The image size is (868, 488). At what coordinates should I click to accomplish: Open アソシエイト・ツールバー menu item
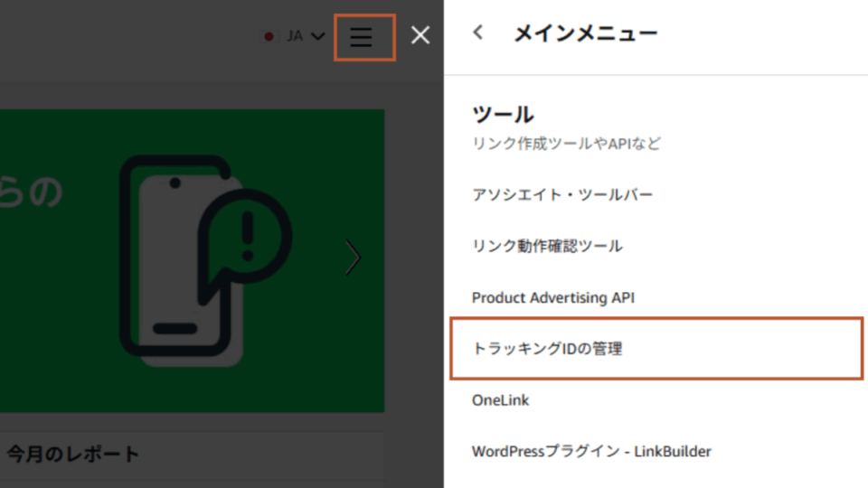[x=561, y=194]
